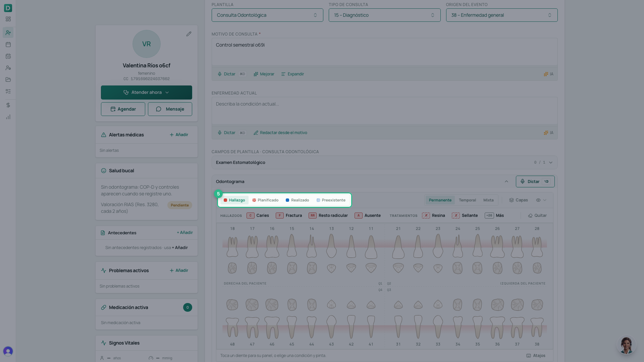Click Redactar desde el motivo link

click(x=280, y=133)
